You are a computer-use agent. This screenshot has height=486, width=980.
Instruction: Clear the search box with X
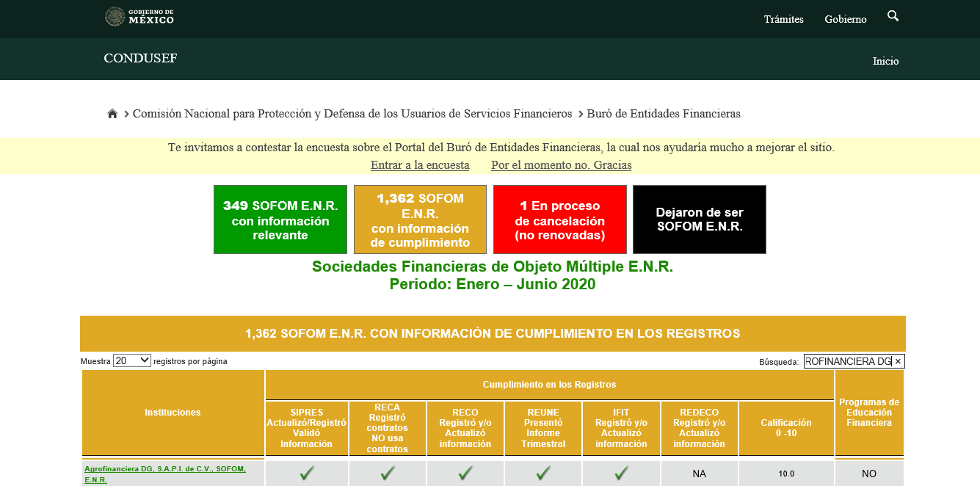pos(898,361)
